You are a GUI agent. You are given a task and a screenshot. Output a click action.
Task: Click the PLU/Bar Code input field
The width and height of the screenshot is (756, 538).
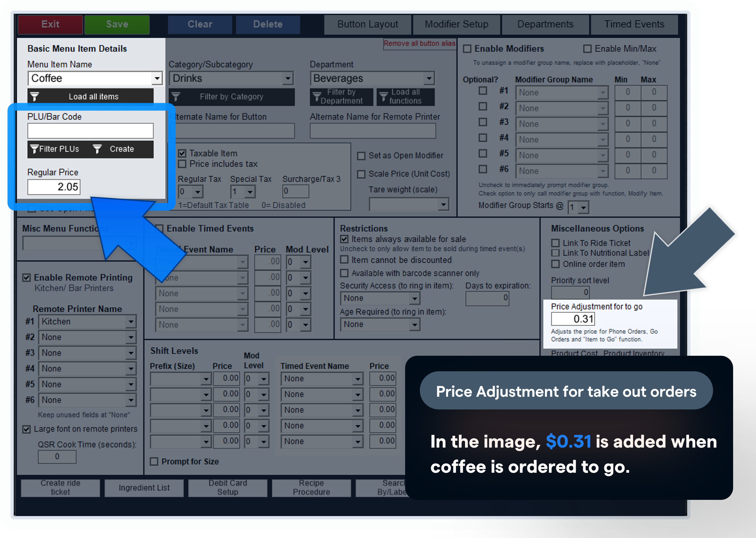pyautogui.click(x=90, y=131)
